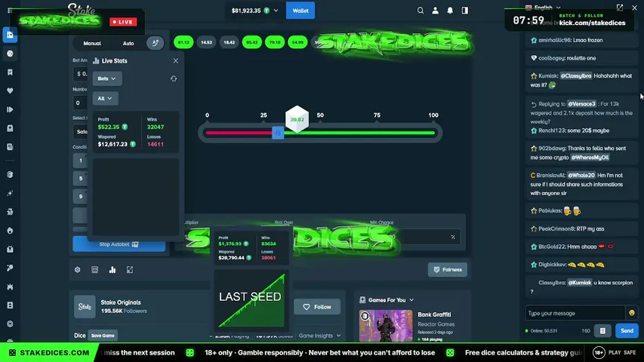This screenshot has width=644, height=362.
Task: Click the Save Game button
Action: (x=103, y=336)
